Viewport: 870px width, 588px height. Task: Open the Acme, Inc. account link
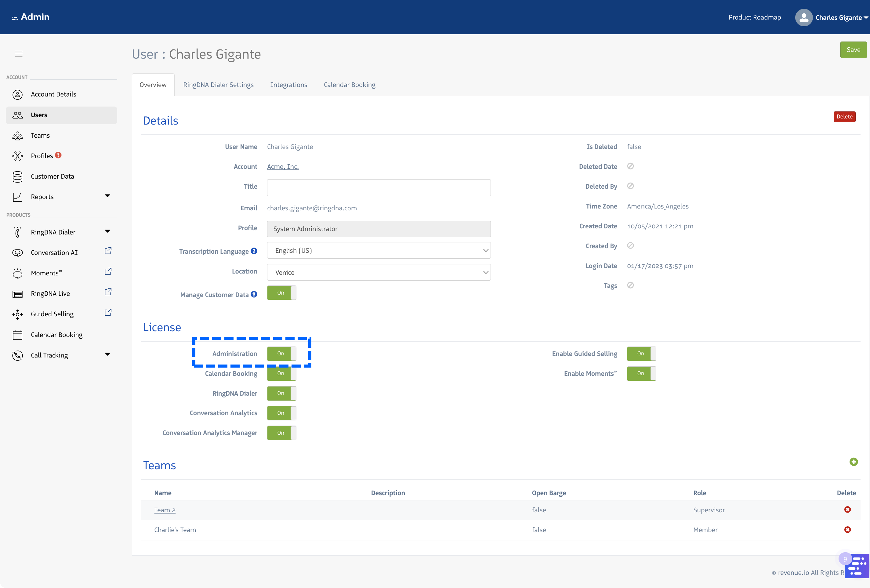tap(283, 167)
